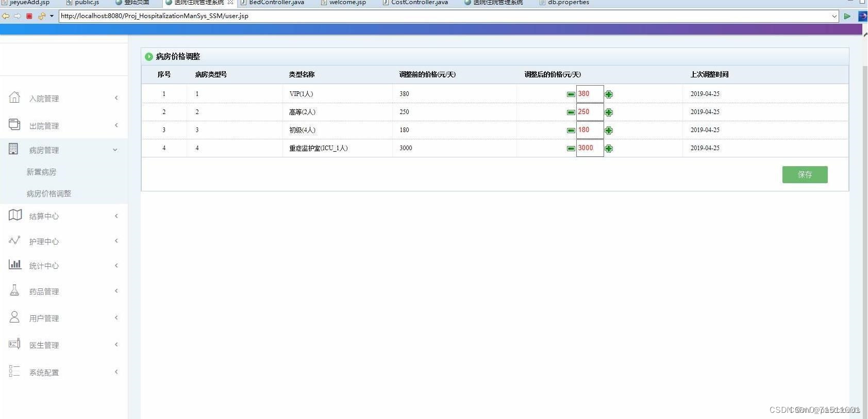Switch to the db.properties tab
Image resolution: width=868 pixels, height=419 pixels.
click(x=564, y=3)
